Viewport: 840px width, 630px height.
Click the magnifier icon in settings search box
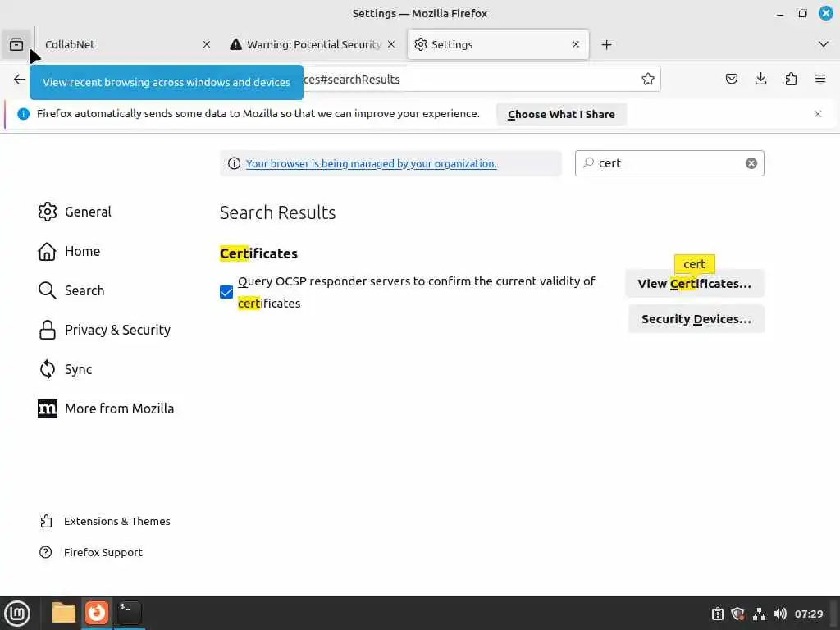[x=588, y=162]
